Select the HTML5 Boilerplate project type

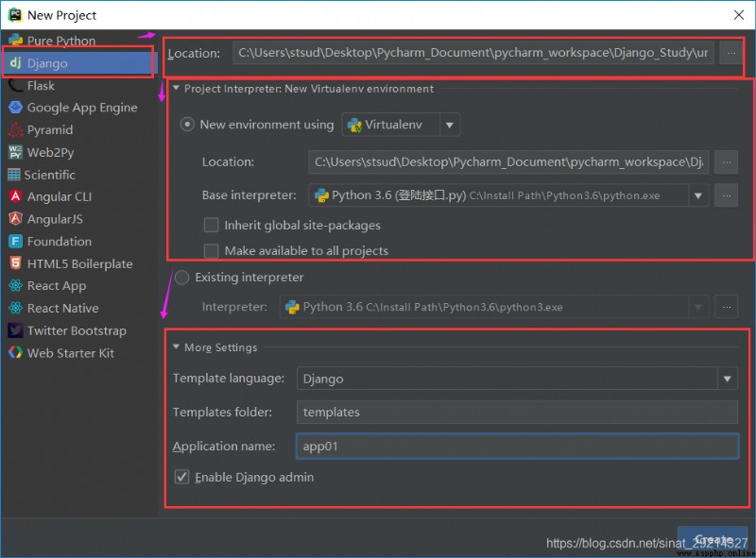click(79, 263)
